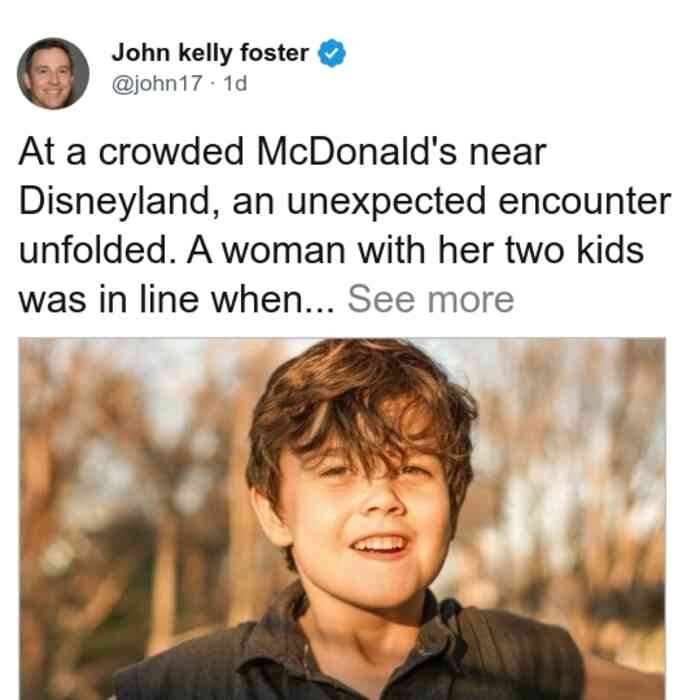Click the line "was in line when..."

tap(176, 299)
